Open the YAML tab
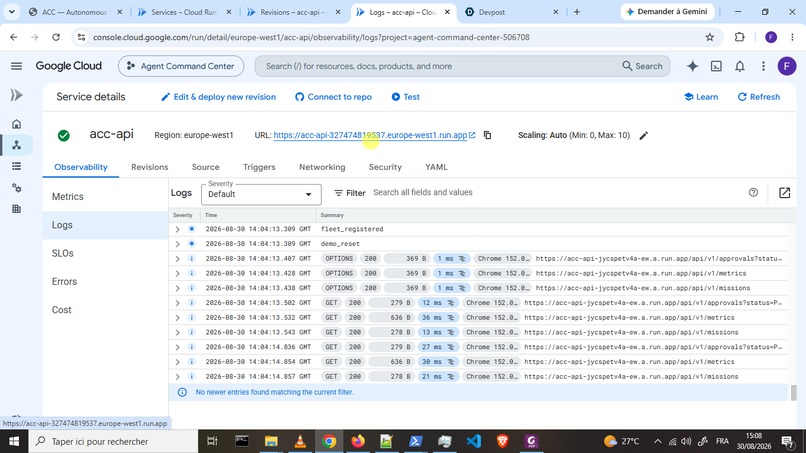Image resolution: width=806 pixels, height=453 pixels. 436,167
